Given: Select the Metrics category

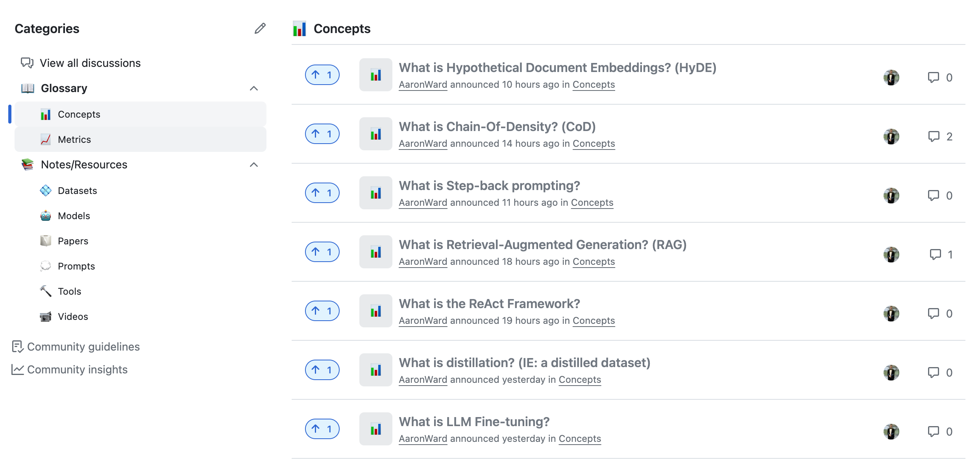Looking at the screenshot, I should 74,140.
